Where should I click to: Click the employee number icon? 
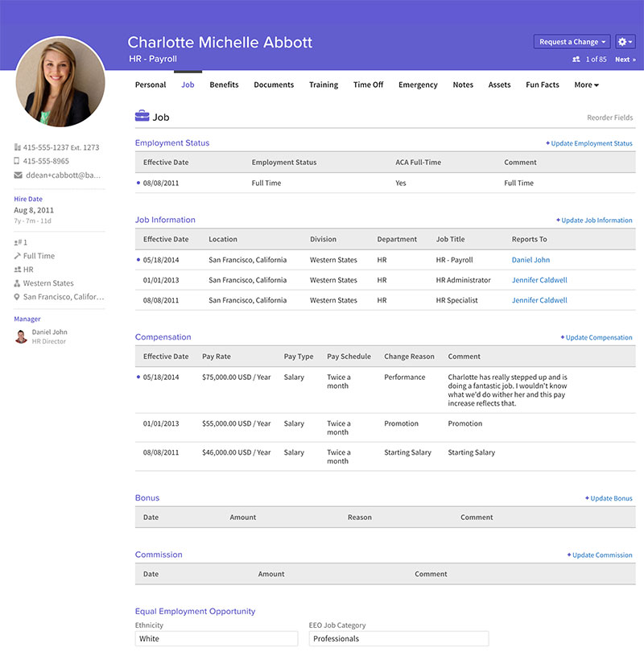click(x=18, y=242)
